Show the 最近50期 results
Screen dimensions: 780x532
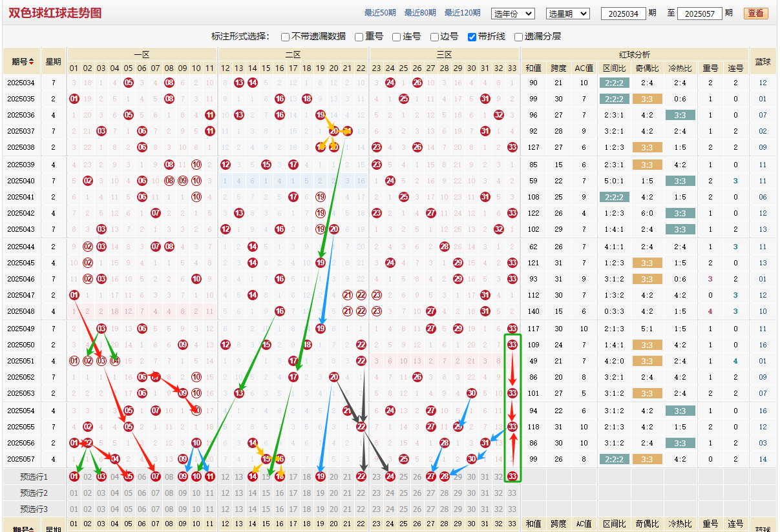click(380, 13)
